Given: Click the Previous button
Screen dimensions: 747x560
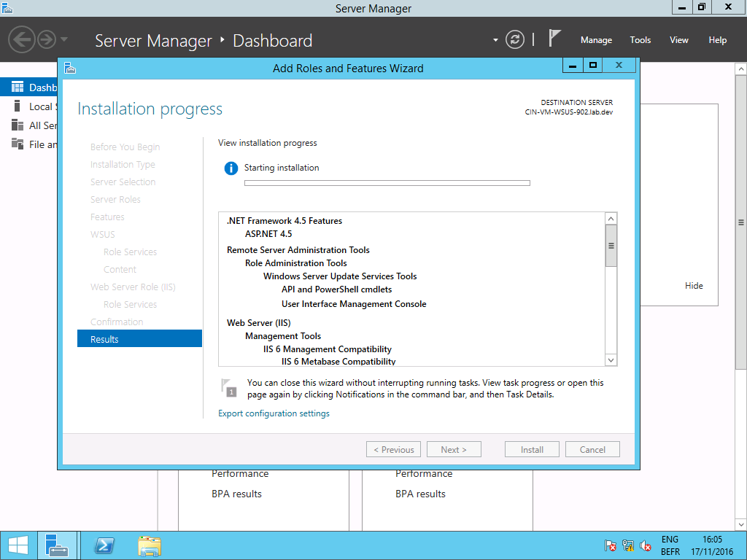Looking at the screenshot, I should pyautogui.click(x=393, y=449).
